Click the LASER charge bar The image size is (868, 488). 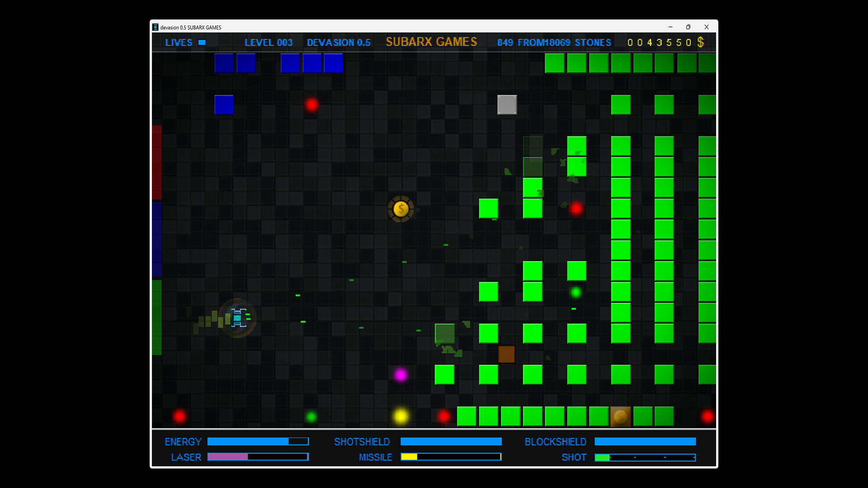(258, 457)
